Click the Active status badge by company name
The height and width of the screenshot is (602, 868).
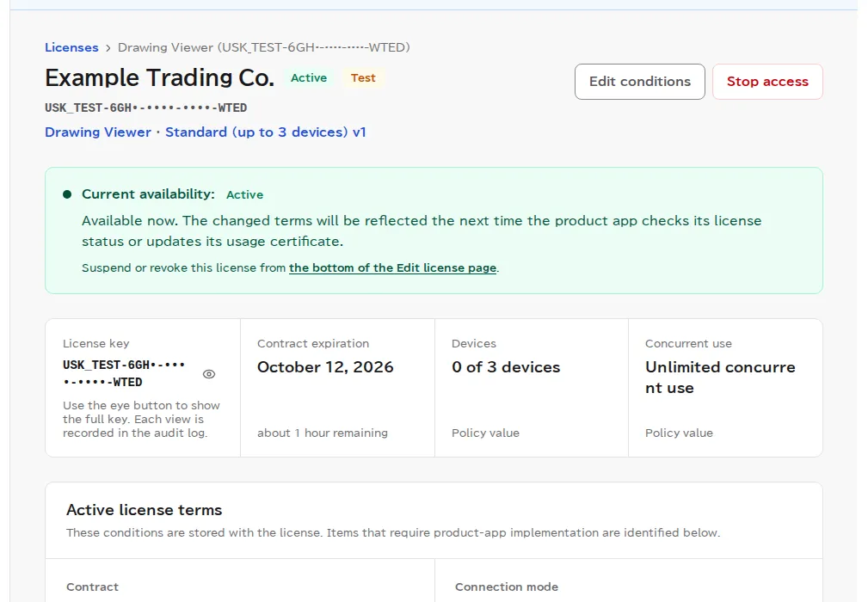pyautogui.click(x=309, y=78)
